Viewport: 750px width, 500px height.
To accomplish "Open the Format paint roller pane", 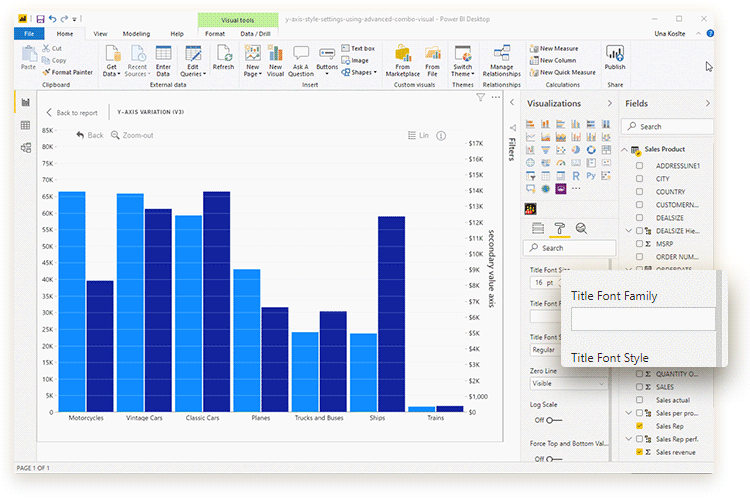I will coord(560,228).
